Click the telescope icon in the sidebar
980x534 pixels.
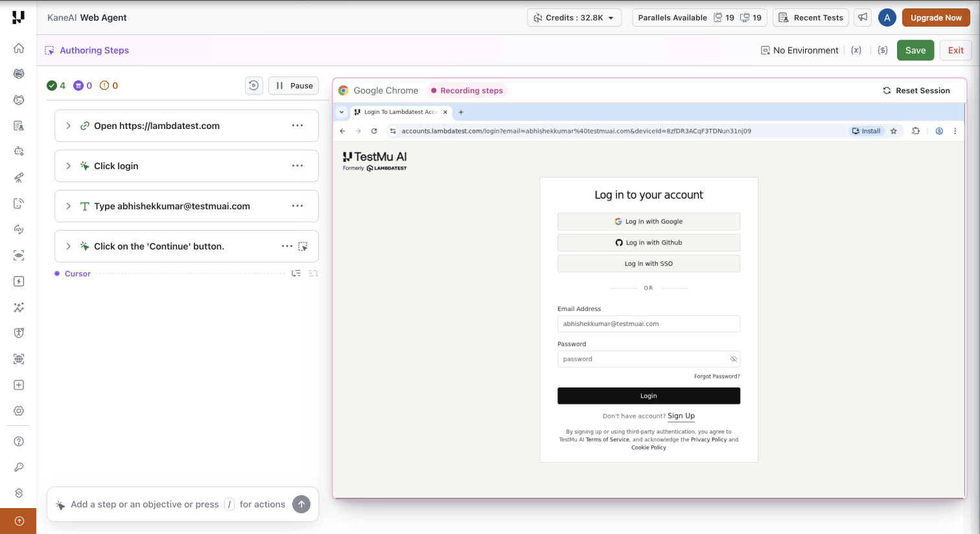(19, 178)
